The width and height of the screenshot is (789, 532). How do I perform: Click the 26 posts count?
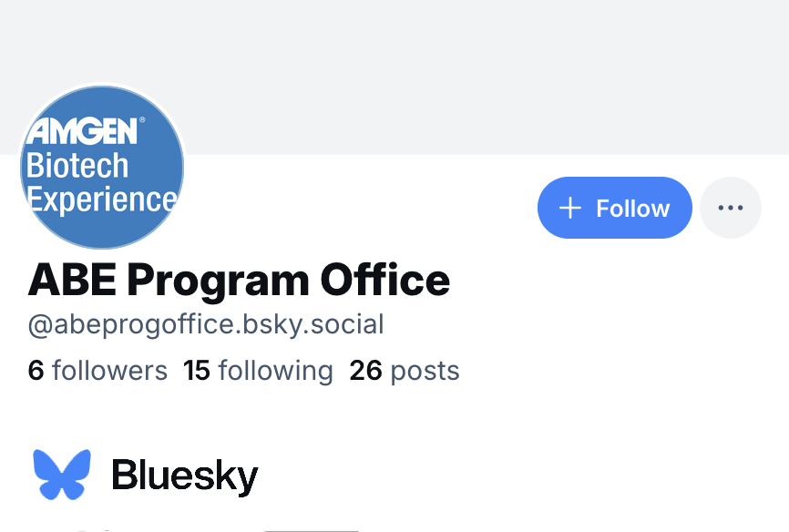coord(404,370)
